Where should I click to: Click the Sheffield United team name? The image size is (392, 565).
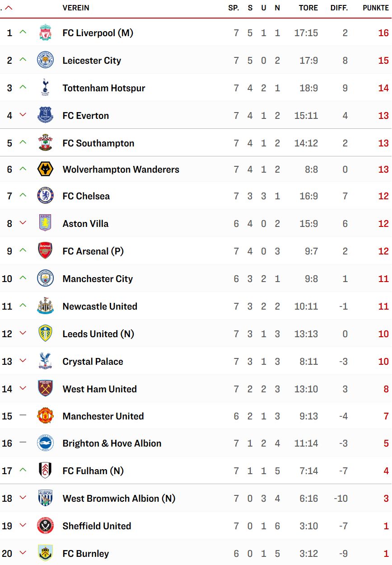pos(97,526)
